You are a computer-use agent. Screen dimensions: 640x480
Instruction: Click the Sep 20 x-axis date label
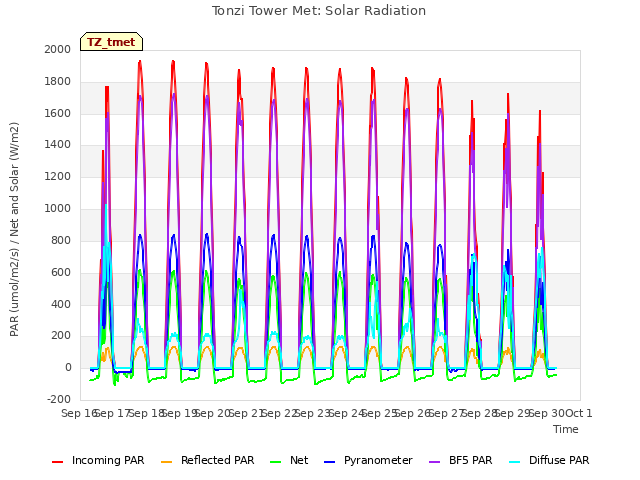212,413
